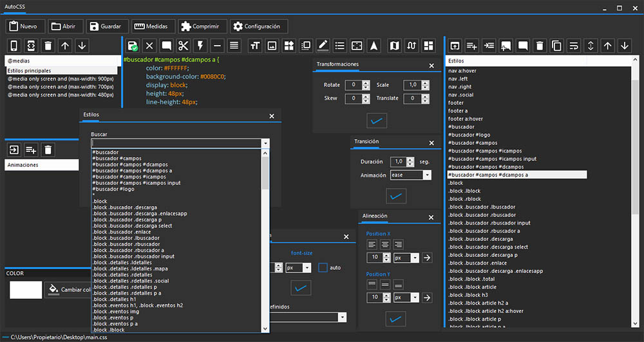Image resolution: width=644 pixels, height=342 pixels.
Task: Click the widgets shapes icon in editor toolbar
Action: pyautogui.click(x=289, y=46)
